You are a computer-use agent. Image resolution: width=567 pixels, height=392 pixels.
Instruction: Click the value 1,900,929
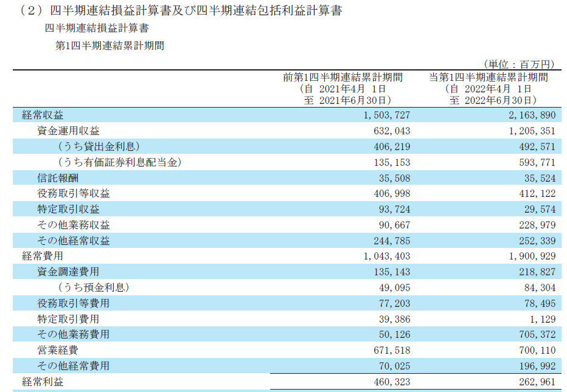click(x=532, y=256)
